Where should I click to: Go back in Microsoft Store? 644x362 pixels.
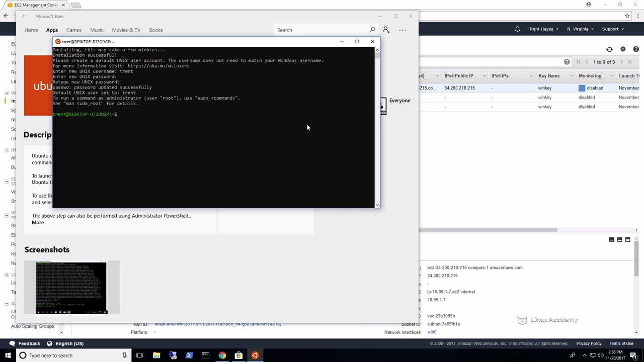(x=24, y=16)
